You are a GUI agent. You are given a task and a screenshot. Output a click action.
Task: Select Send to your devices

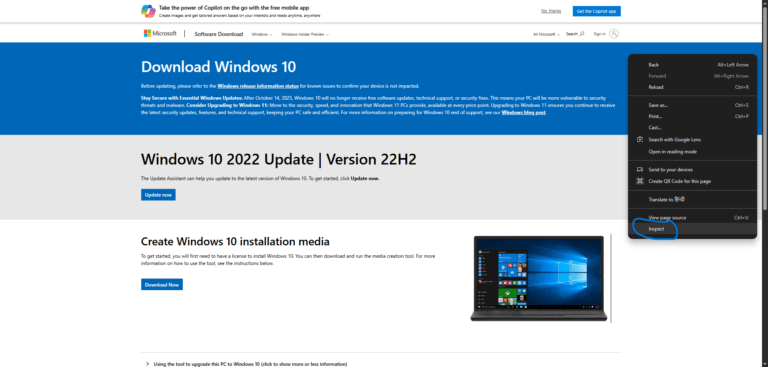692,170
